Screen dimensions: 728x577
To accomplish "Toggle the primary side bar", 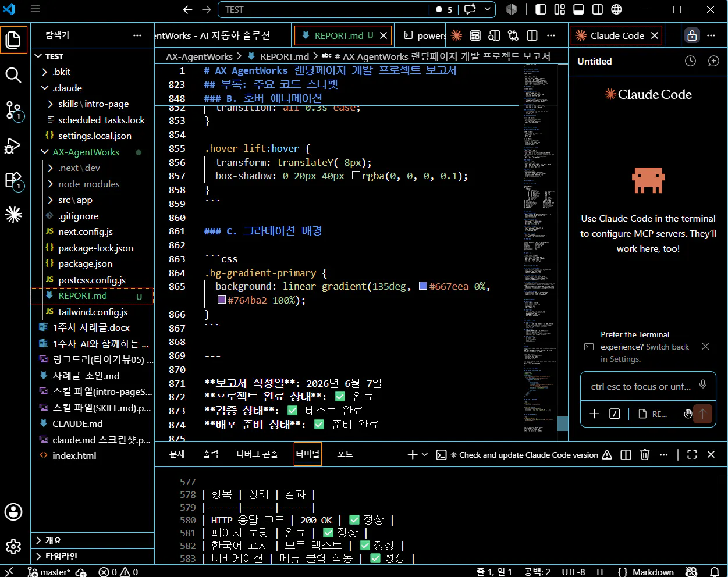I will click(541, 9).
